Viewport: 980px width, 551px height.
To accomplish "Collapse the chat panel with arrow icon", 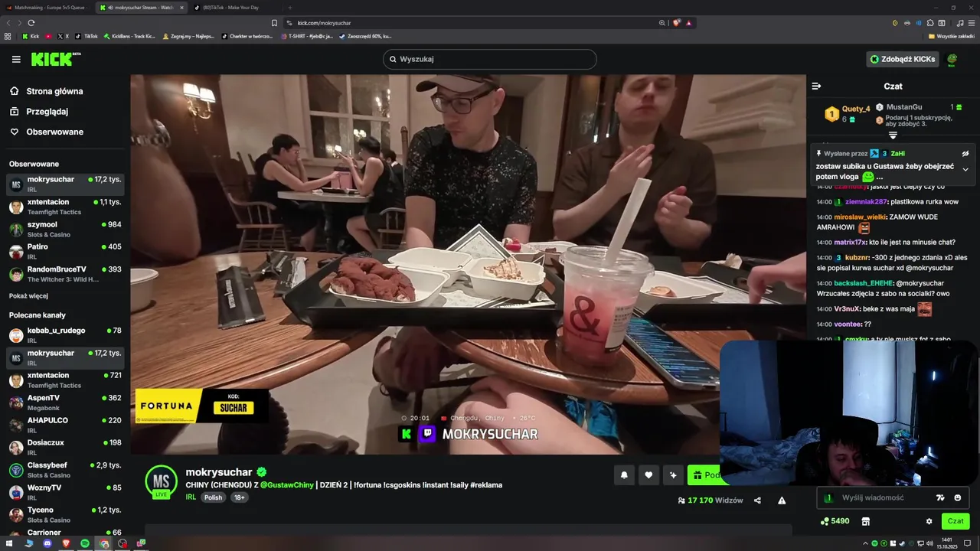I will (x=816, y=86).
